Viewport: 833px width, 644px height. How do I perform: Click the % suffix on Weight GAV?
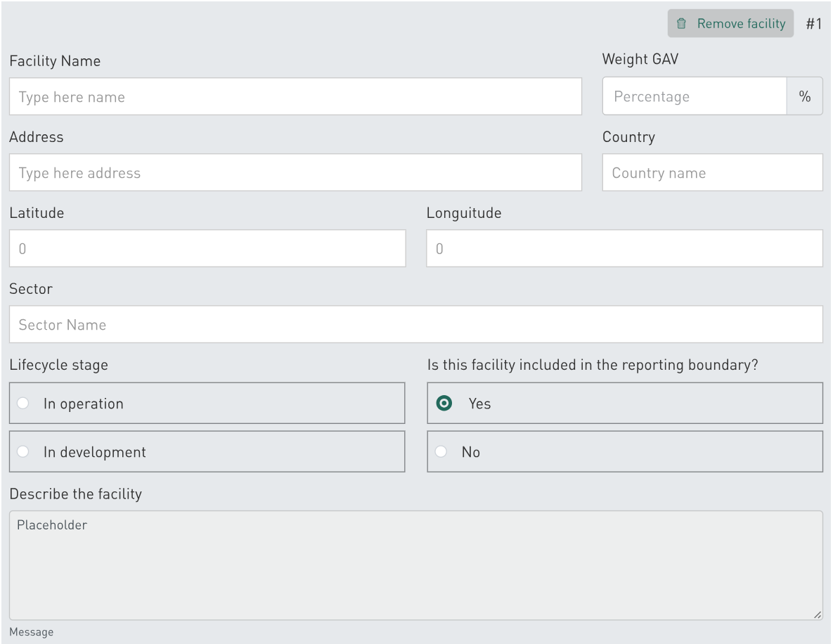(x=805, y=97)
